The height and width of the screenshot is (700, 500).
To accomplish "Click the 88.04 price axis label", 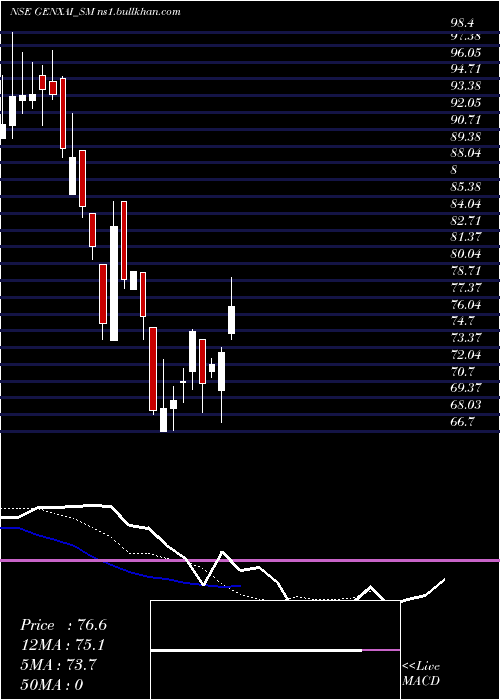I will pyautogui.click(x=466, y=153).
